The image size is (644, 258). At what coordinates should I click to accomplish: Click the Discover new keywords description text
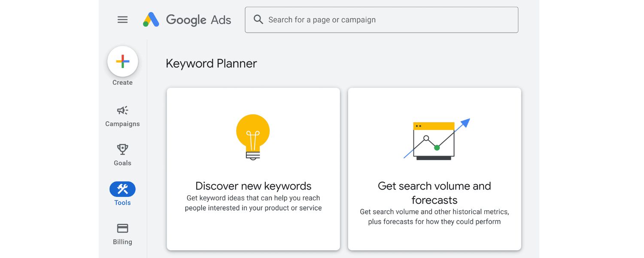(253, 203)
